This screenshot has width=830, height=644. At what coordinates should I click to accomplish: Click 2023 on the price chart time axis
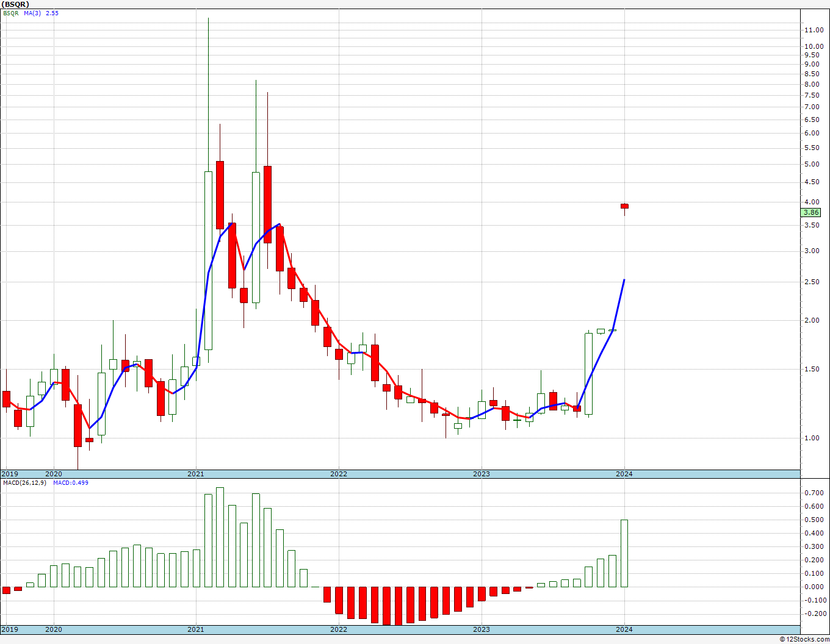pos(482,474)
